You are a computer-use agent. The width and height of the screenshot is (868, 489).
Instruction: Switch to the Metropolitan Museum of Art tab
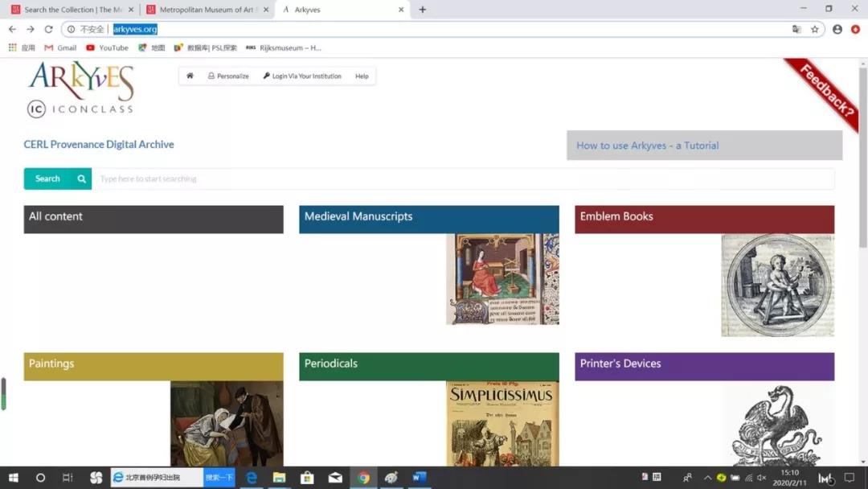click(206, 10)
